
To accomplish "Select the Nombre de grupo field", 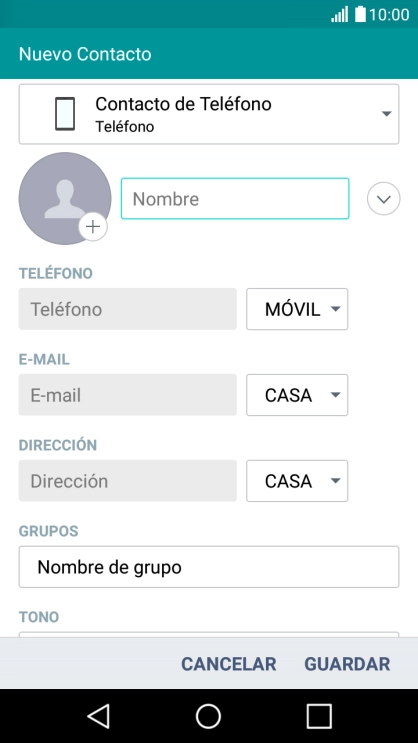I will coord(209,567).
